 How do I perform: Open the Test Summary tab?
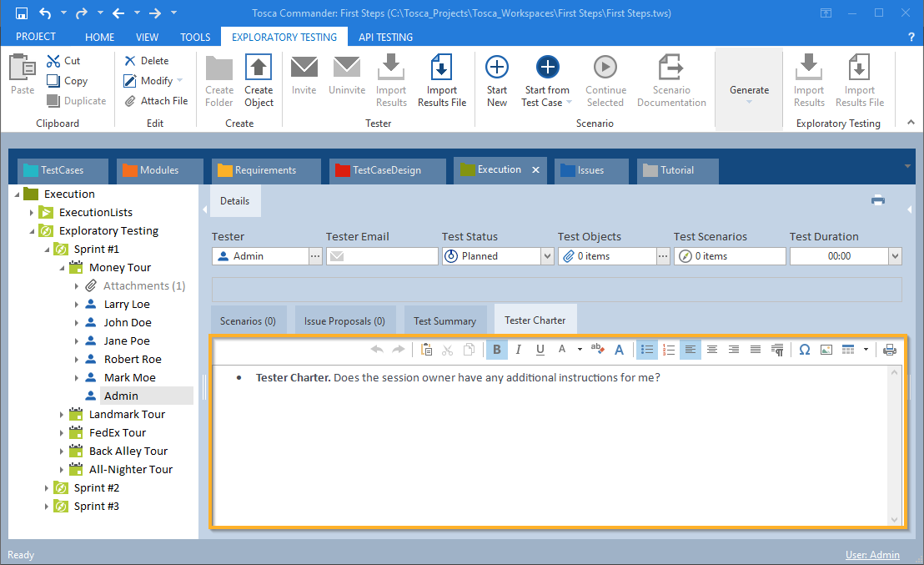pyautogui.click(x=444, y=320)
